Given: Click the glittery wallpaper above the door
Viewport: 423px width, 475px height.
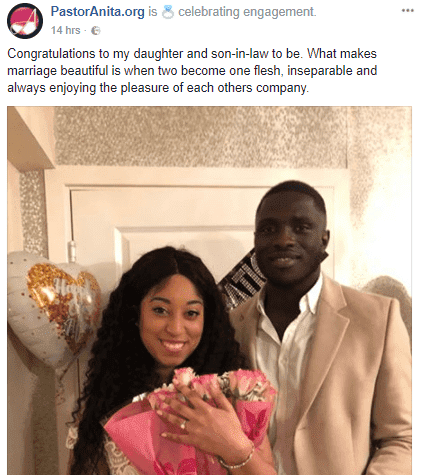Looking at the screenshot, I should coord(200,137).
